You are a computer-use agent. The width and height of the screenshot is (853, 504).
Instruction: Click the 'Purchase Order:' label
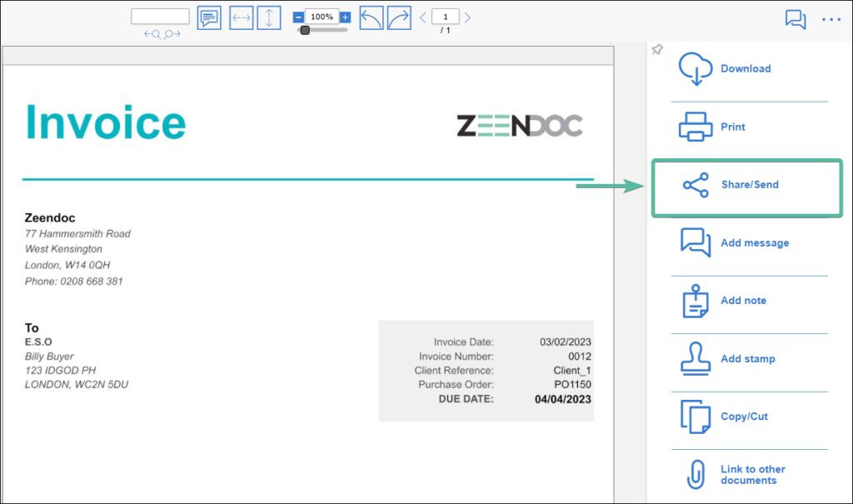pos(456,384)
